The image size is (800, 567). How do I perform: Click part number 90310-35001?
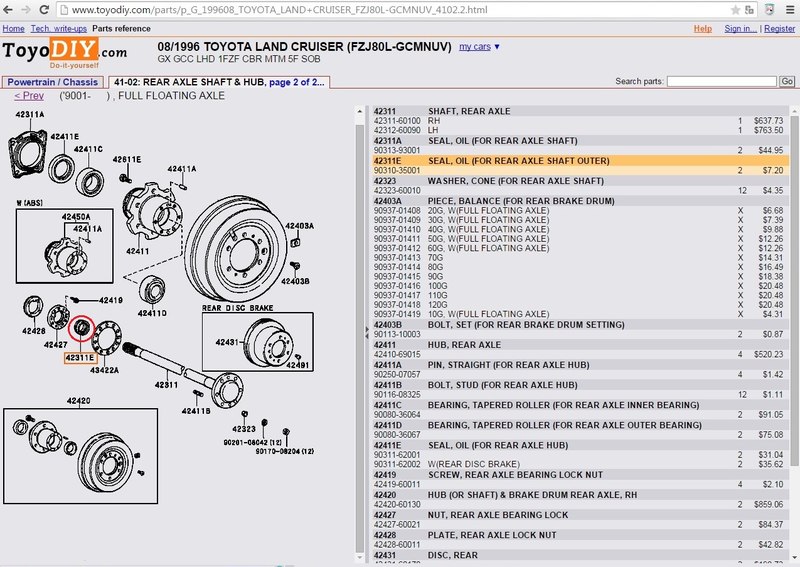(x=397, y=170)
